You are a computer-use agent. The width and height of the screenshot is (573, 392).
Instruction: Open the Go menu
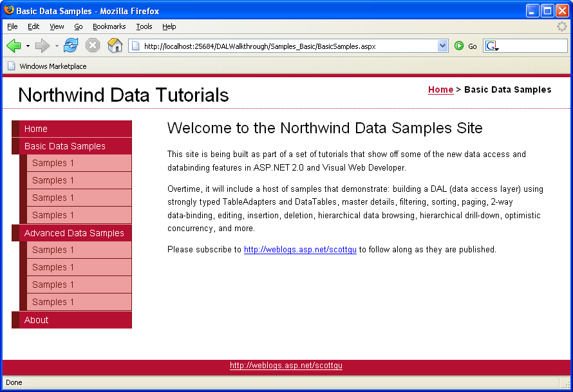(78, 26)
